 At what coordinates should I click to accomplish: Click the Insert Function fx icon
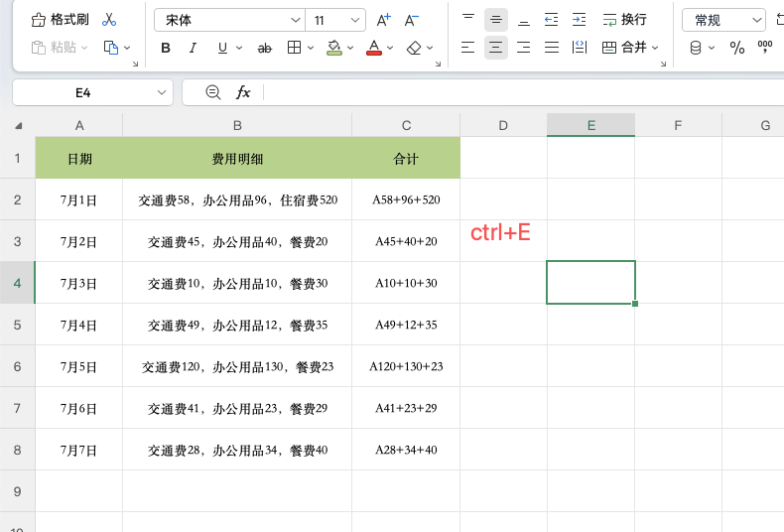(x=243, y=92)
